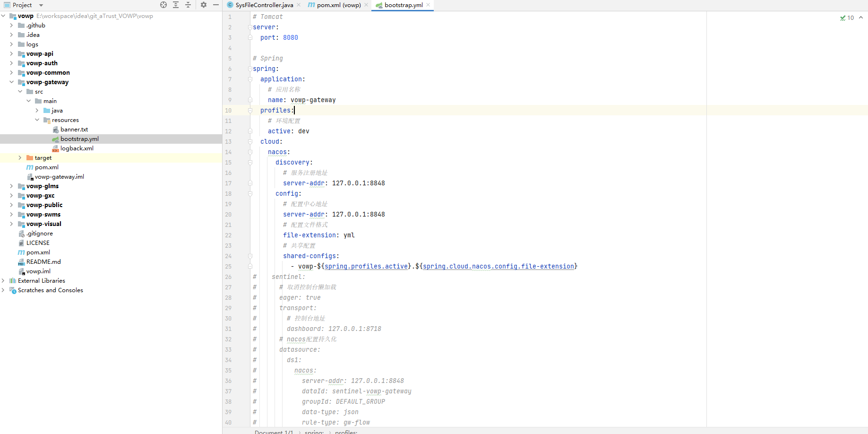Close the bootstrap.yml tab

[428, 5]
